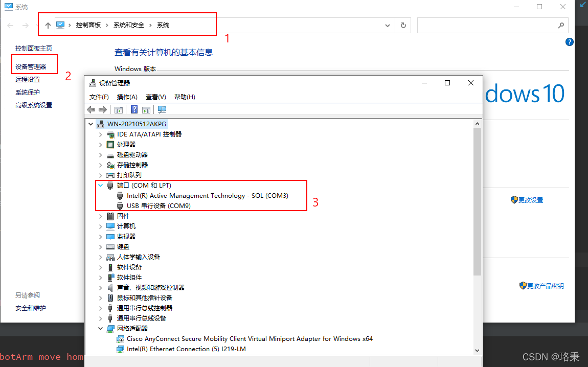Select 磁盘驱动器 category
This screenshot has width=588, height=367.
[x=132, y=154]
